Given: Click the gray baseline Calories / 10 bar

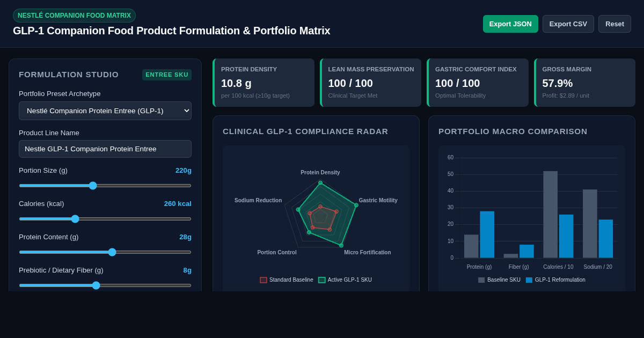Looking at the screenshot, I should tap(551, 215).
